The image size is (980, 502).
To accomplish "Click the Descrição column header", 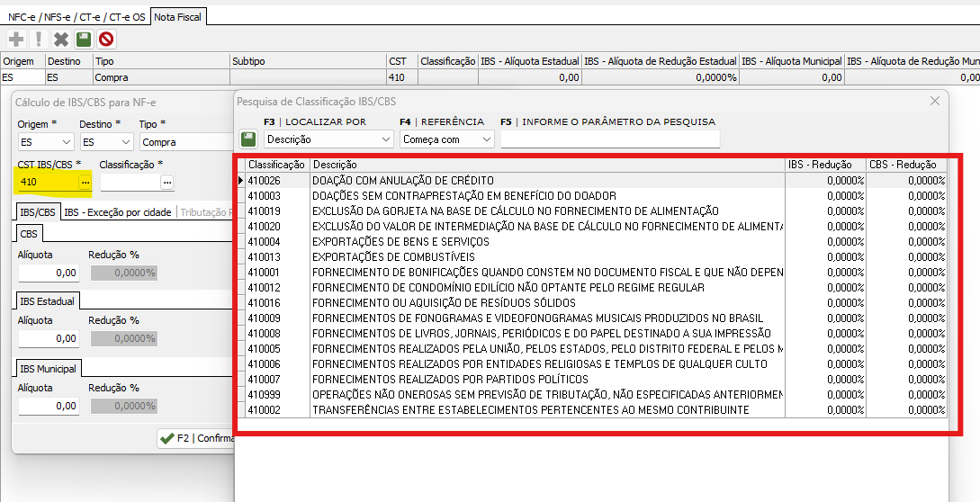I will pos(547,165).
